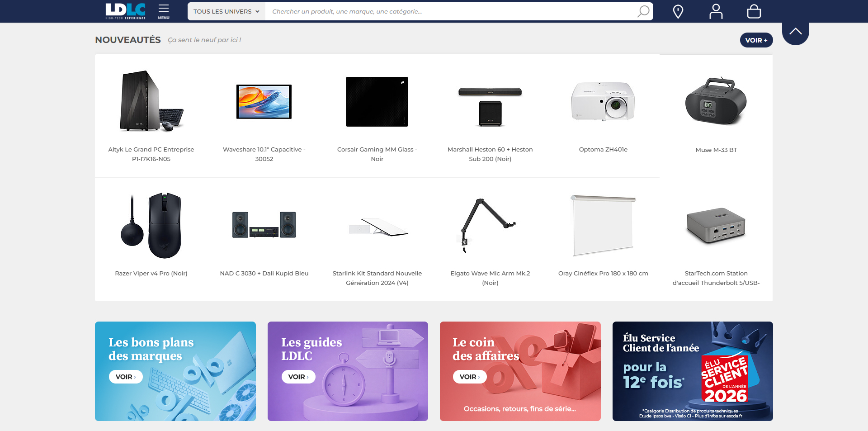Click VOIR on Les guides LDLC banner
The height and width of the screenshot is (431, 868).
(298, 377)
